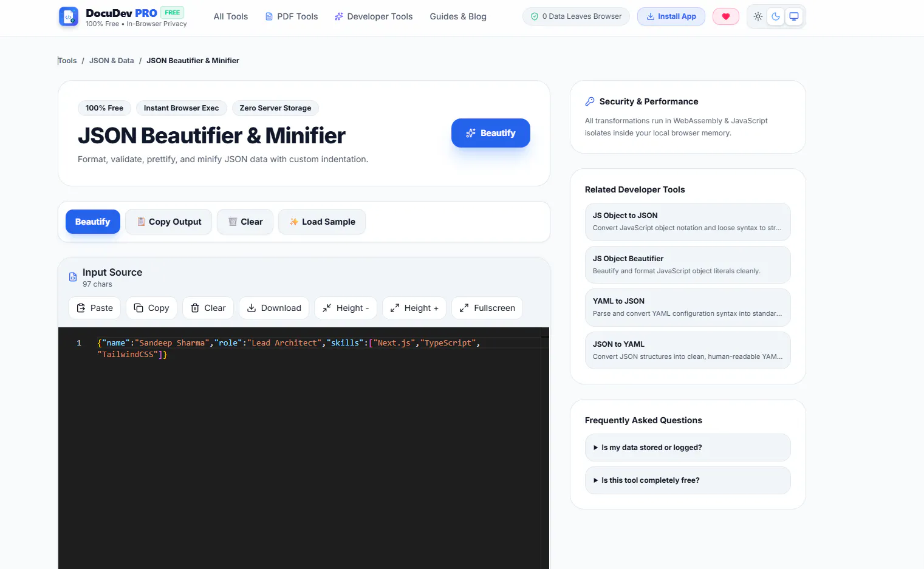Clear the Input Source editor
The height and width of the screenshot is (569, 924).
[x=208, y=308]
